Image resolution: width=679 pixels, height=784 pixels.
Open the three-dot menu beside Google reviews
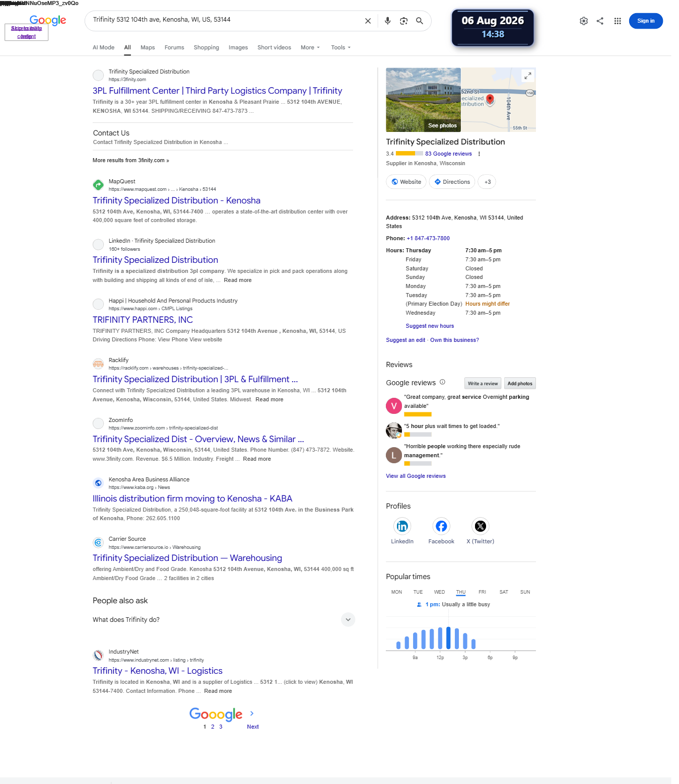(479, 154)
